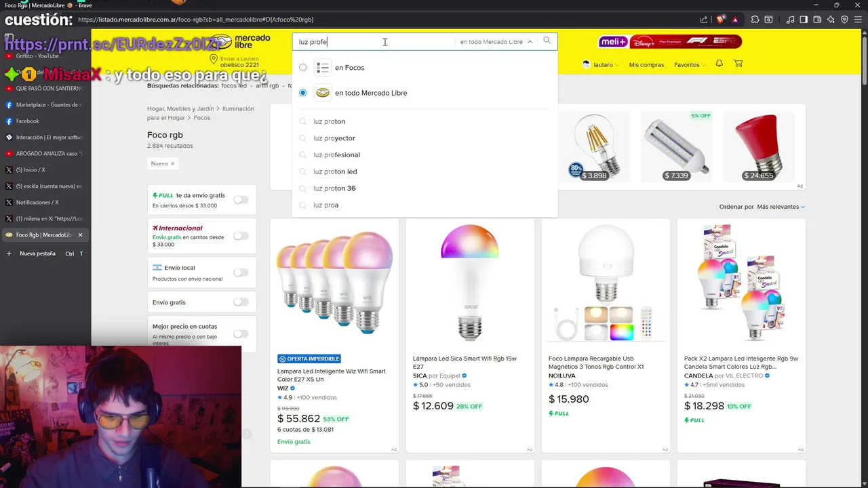The width and height of the screenshot is (868, 488).
Task: Click the Brave Shields lion icon
Action: [x=720, y=20]
